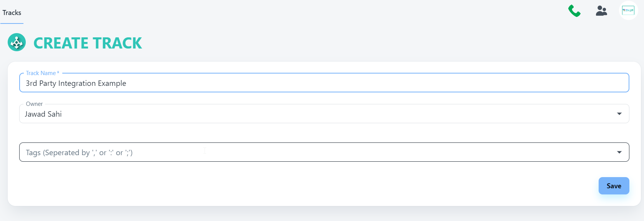Click empty form space left of Save
The image size is (644, 221).
[x=308, y=186]
